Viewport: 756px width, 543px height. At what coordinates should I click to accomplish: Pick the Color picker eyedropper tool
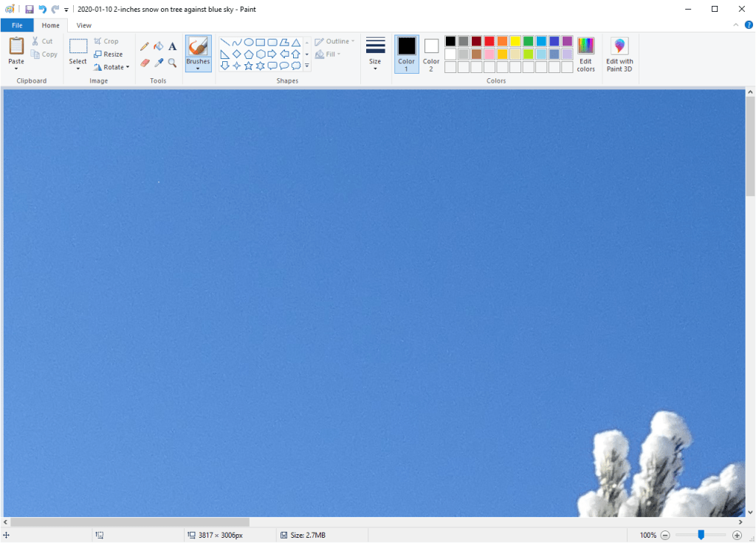click(159, 63)
